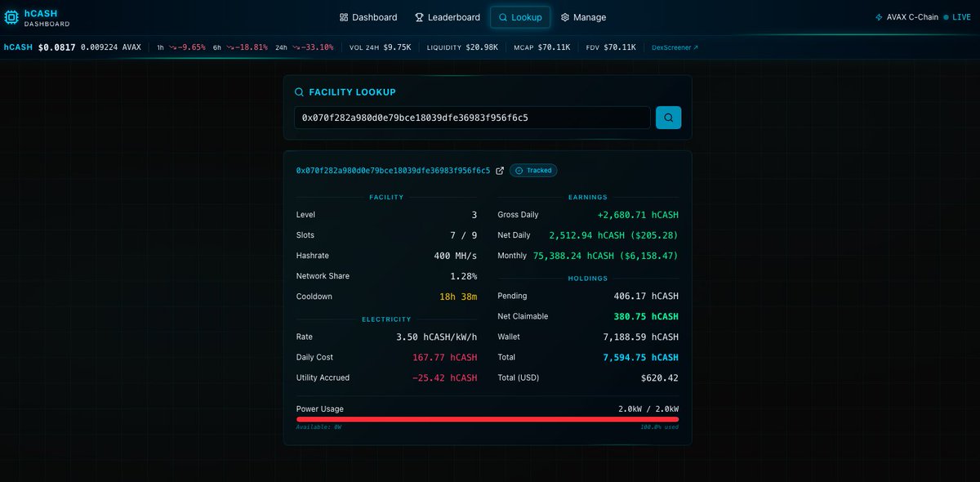Screen dimensions: 980x482
Task: Click the LIVE status indicator
Action: [957, 17]
